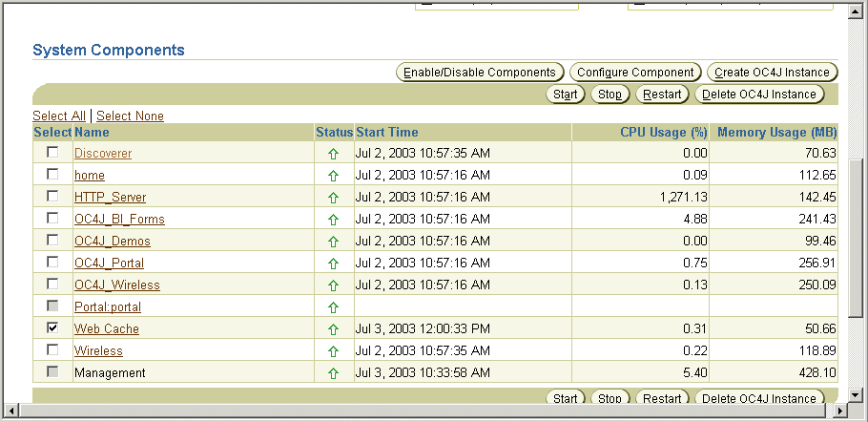The width and height of the screenshot is (868, 422).
Task: Click the Start Time column header
Action: coord(387,133)
